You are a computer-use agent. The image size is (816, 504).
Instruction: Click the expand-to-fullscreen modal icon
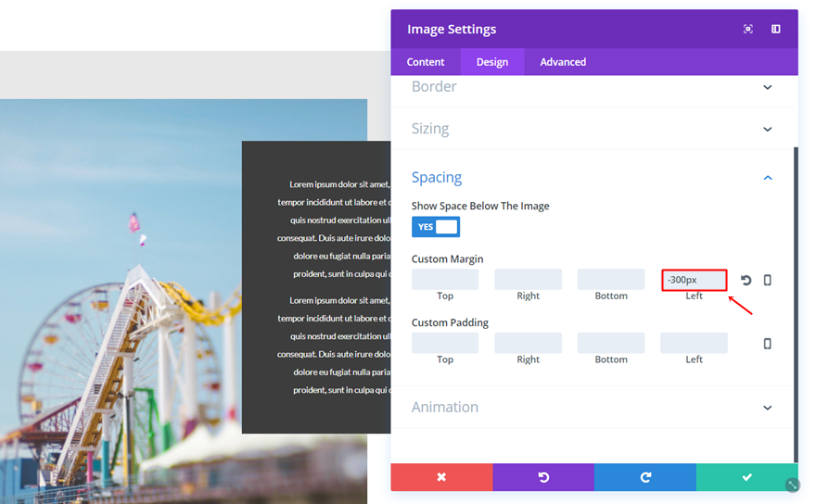(747, 29)
